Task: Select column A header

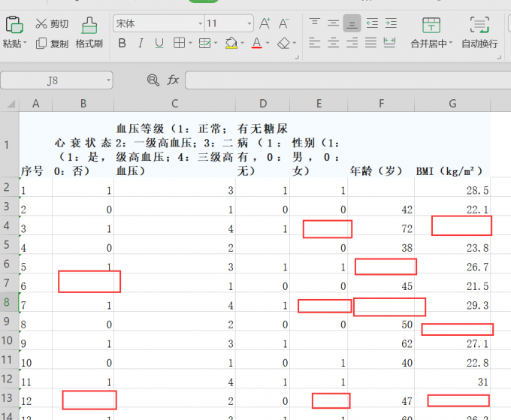Action: pyautogui.click(x=36, y=104)
